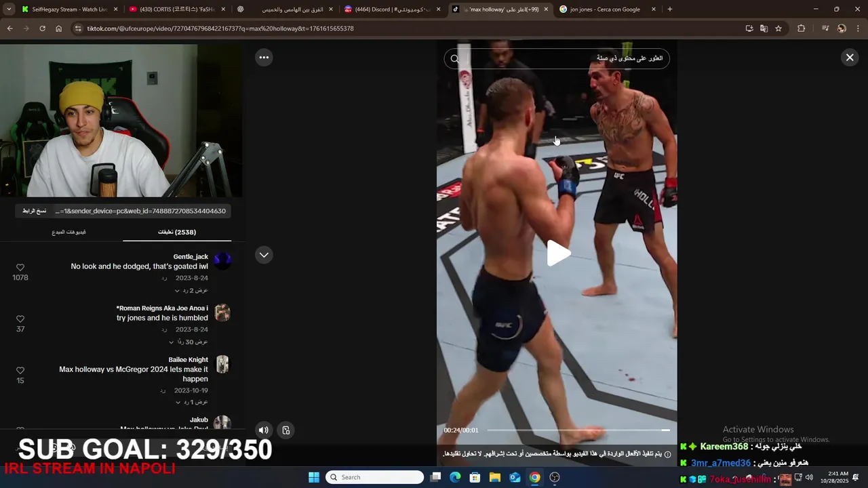868x488 pixels.
Task: Mute the video with speaker icon
Action: pos(264,430)
